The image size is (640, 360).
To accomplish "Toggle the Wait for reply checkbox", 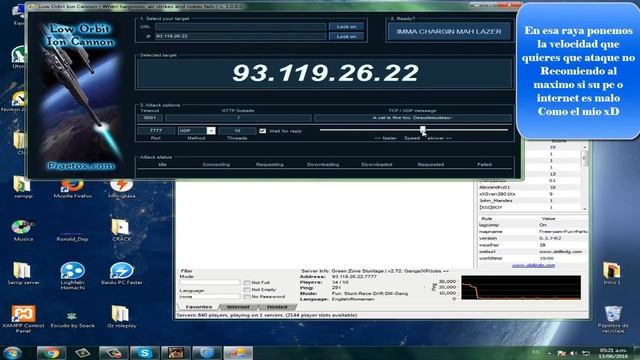I will (262, 131).
